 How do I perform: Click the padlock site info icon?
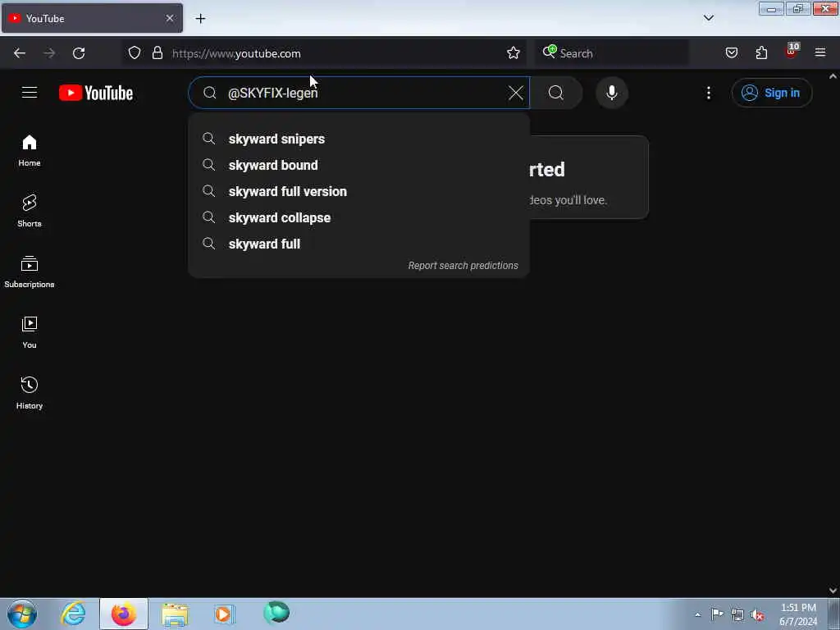click(x=157, y=53)
